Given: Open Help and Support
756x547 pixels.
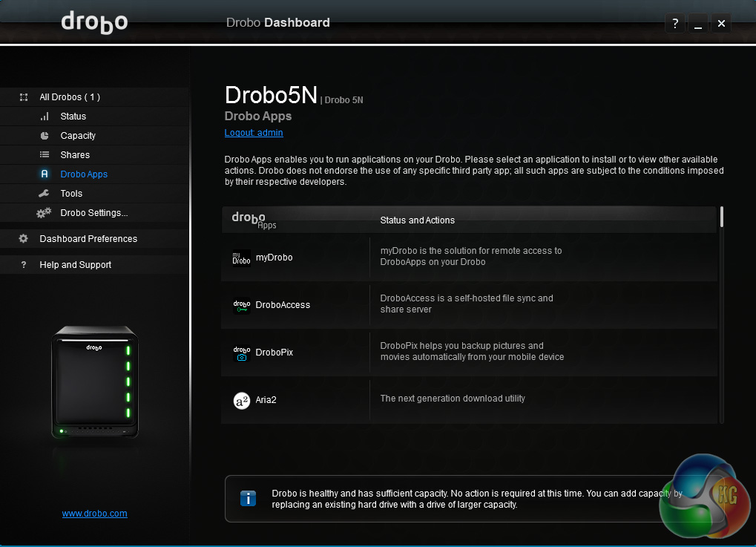Looking at the screenshot, I should pos(76,265).
